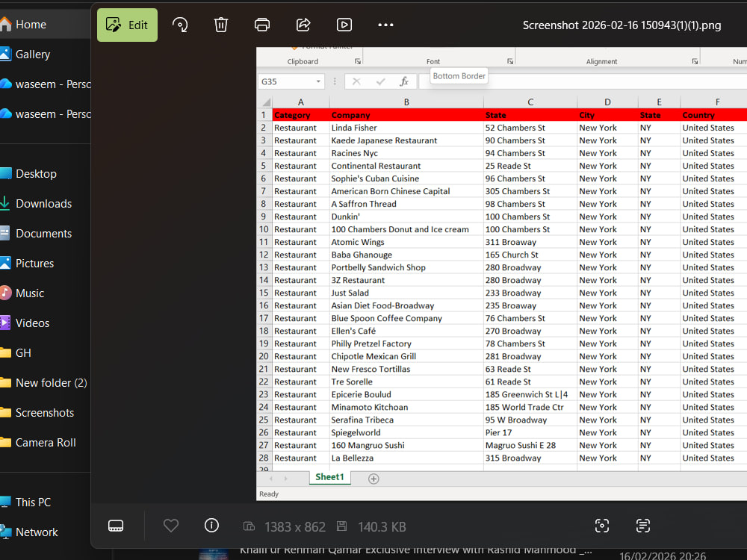Click the cell Chipotle Mexican Grill
This screenshot has height=560, width=747.
(x=406, y=356)
